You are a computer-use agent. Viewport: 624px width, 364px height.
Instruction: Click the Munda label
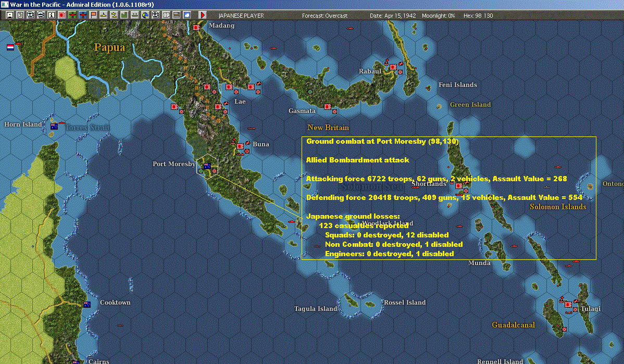479,263
